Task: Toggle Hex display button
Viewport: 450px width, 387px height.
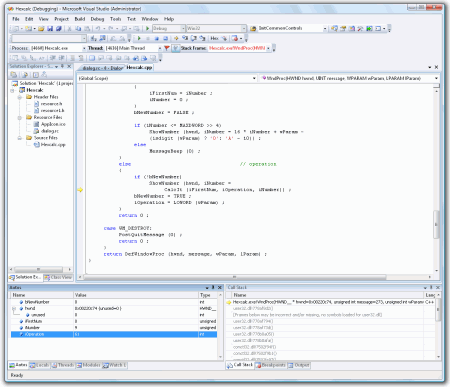Action: tap(214, 38)
